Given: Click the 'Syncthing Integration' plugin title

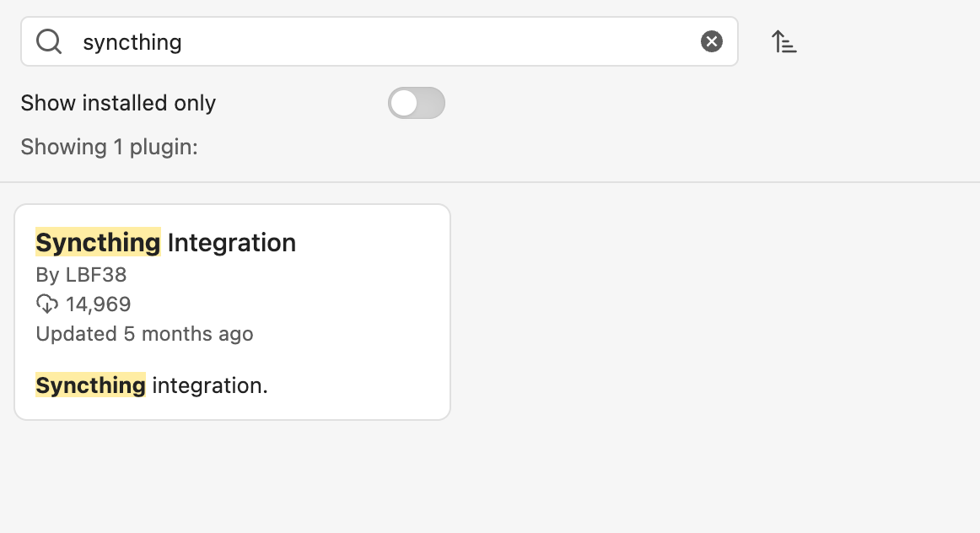Looking at the screenshot, I should point(165,243).
